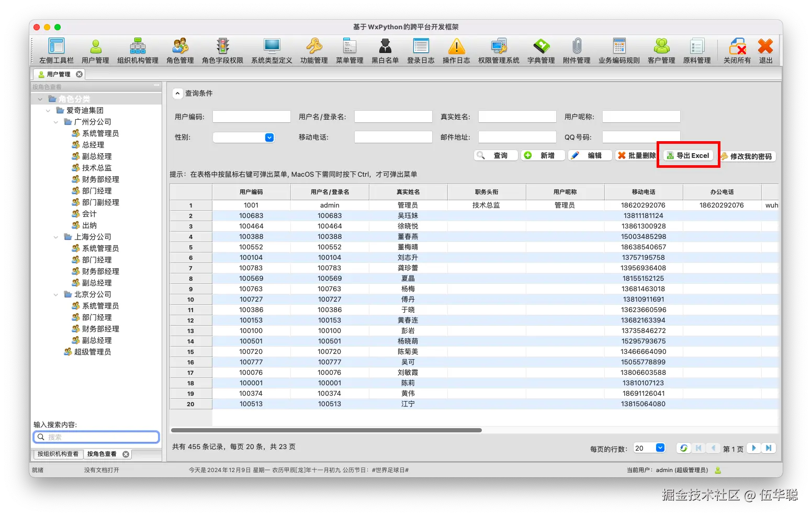812x516 pixels.
Task: Click the 编辑 button
Action: tap(590, 155)
